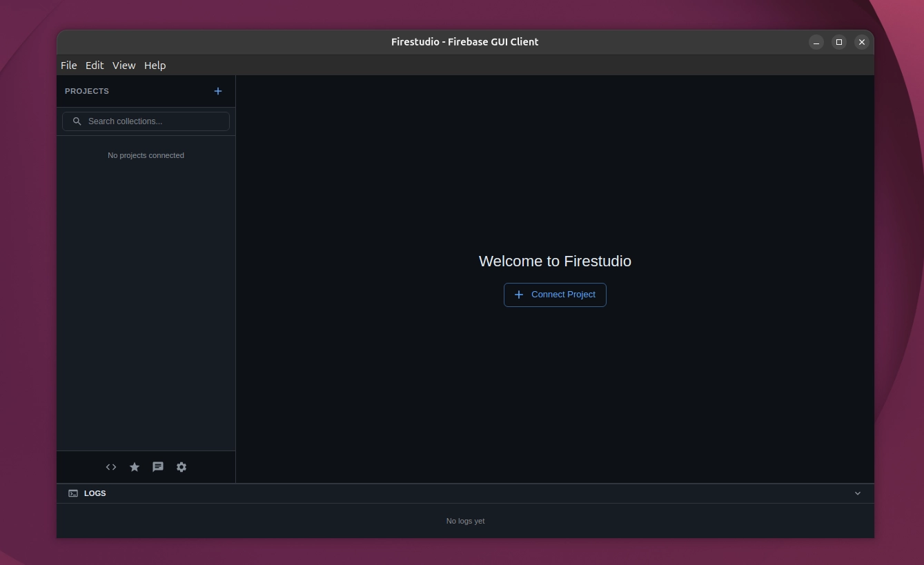924x565 pixels.
Task: Click the search magnifier icon
Action: click(x=77, y=121)
